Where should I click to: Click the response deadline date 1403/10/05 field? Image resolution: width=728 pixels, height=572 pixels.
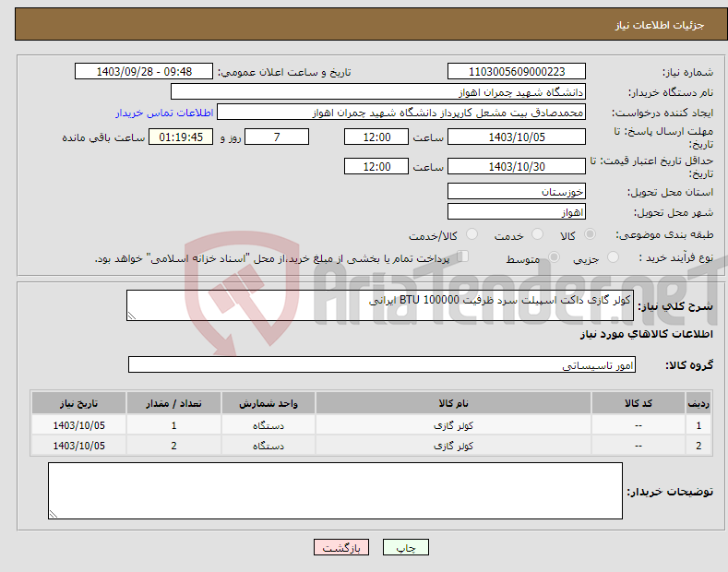click(517, 137)
